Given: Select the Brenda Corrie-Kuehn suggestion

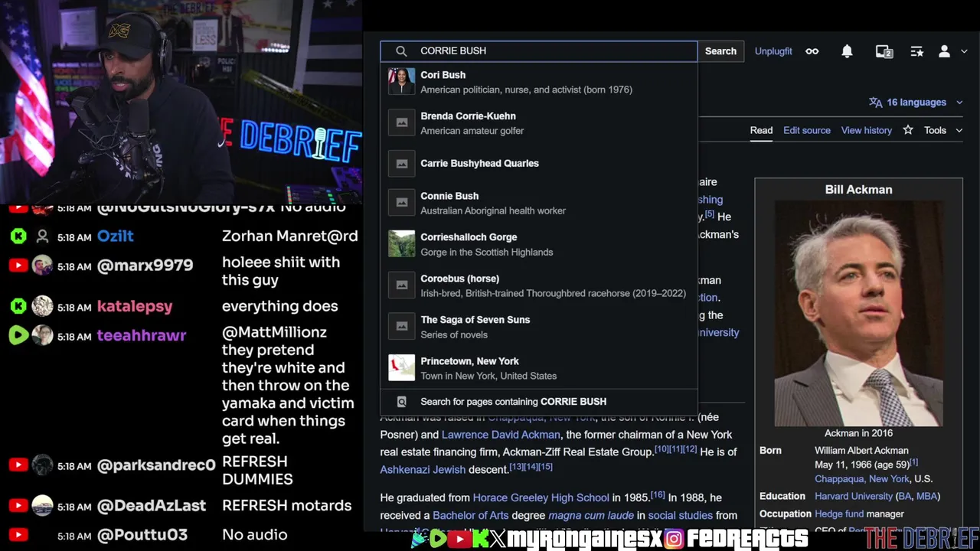Looking at the screenshot, I should pyautogui.click(x=539, y=123).
